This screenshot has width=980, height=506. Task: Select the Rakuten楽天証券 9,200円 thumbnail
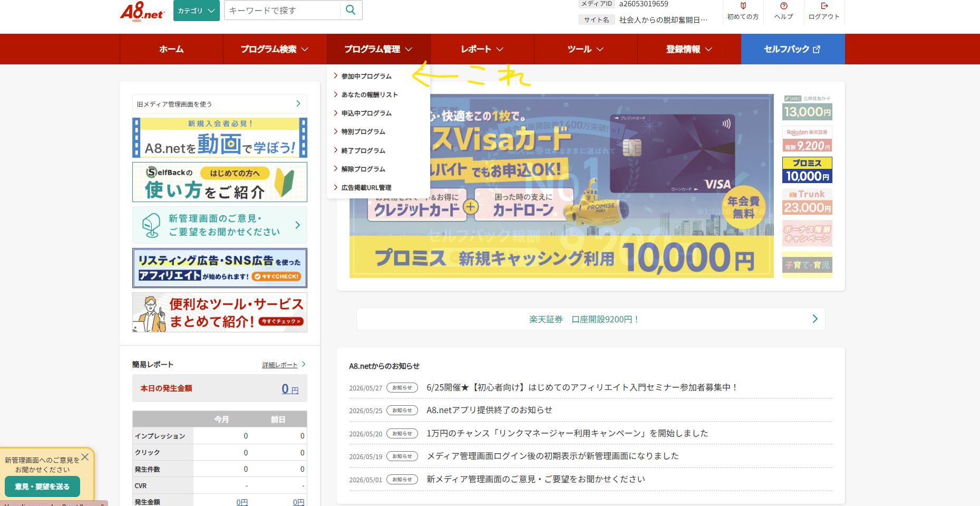click(x=807, y=140)
